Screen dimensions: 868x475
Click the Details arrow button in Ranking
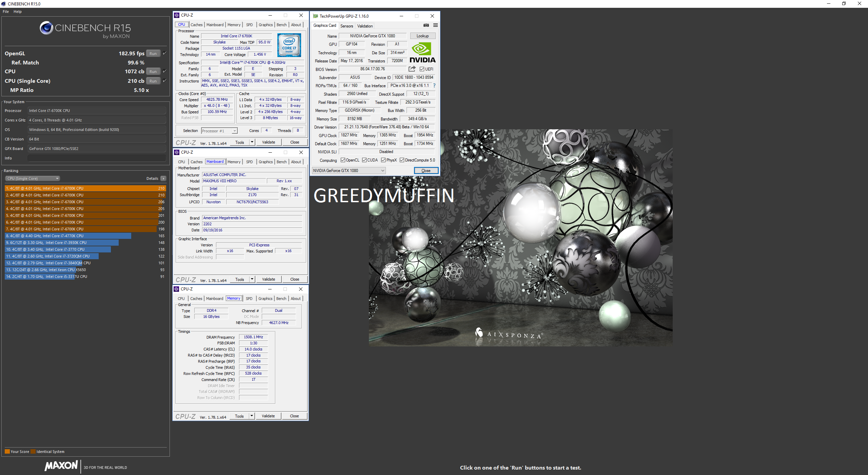pos(163,178)
